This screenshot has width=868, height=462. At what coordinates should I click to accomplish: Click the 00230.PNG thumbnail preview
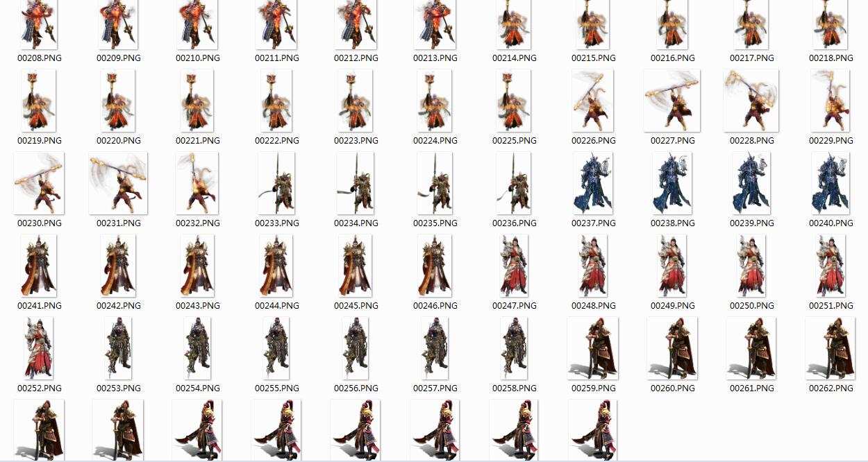pos(40,183)
